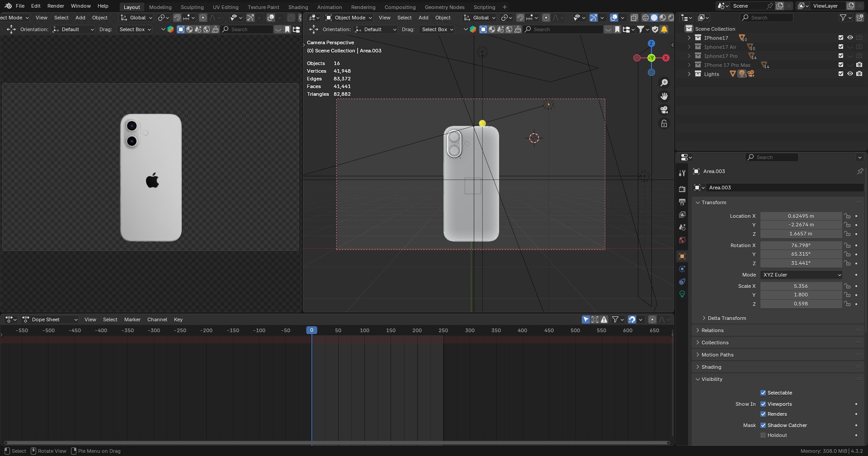Screen dimensions: 868x456
Task: Open Add menu in right viewport header
Action: (423, 18)
